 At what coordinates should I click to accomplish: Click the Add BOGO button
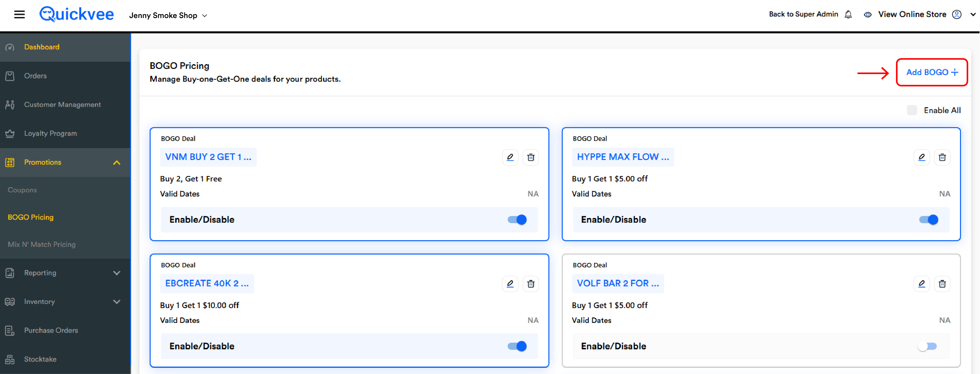click(932, 72)
